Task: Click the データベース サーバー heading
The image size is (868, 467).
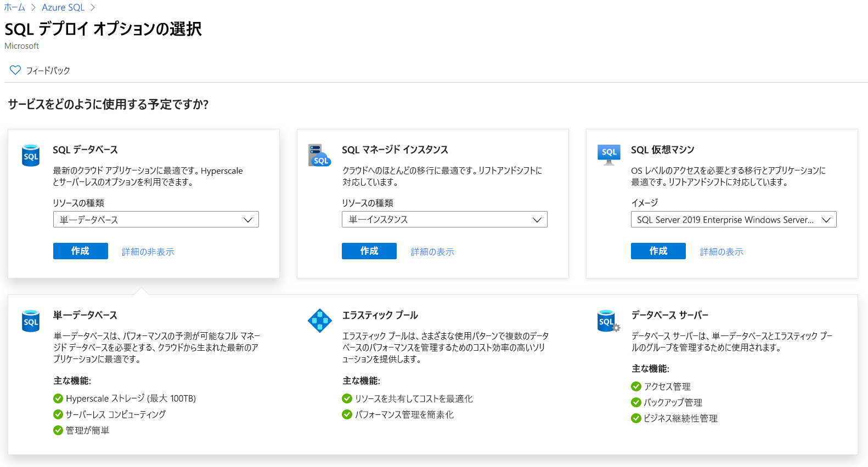Action: 670,315
